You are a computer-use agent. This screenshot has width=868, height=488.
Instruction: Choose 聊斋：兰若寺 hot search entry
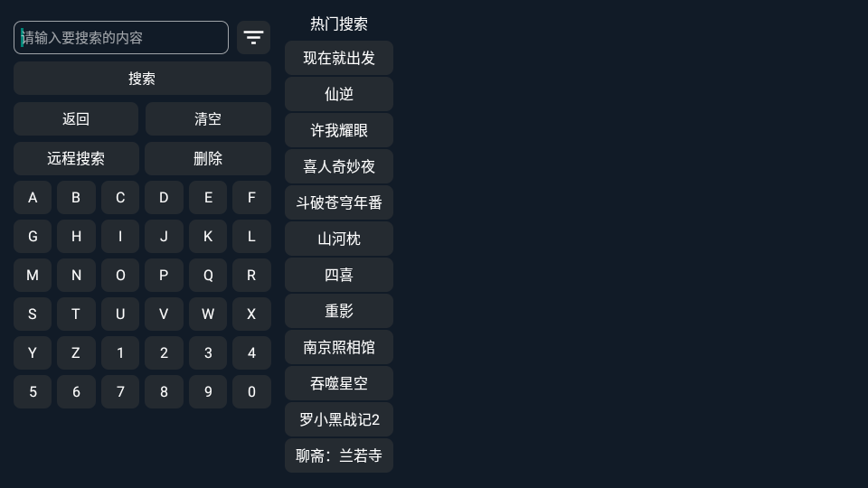click(339, 455)
